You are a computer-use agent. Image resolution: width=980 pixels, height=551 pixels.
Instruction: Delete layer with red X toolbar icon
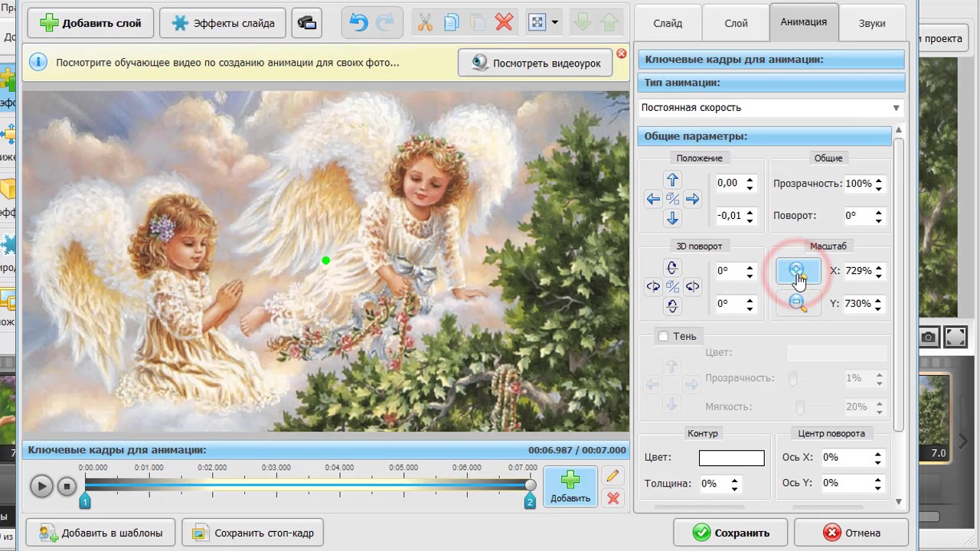point(504,23)
